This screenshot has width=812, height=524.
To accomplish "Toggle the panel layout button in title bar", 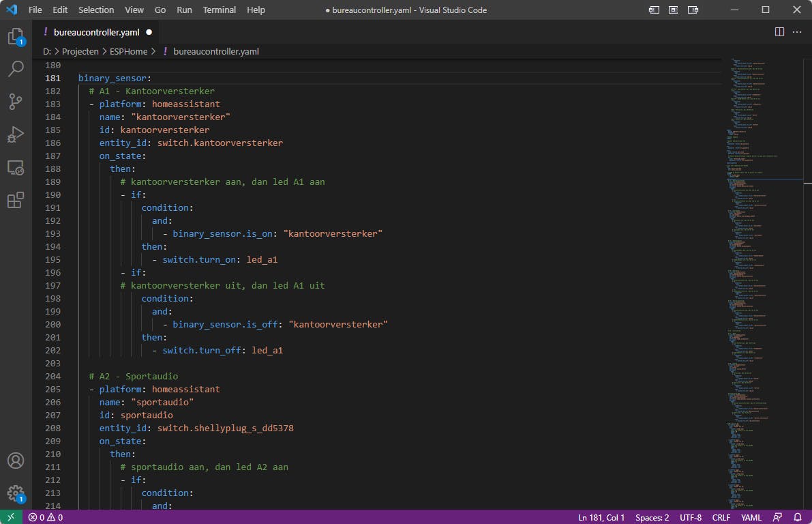I will click(x=673, y=10).
